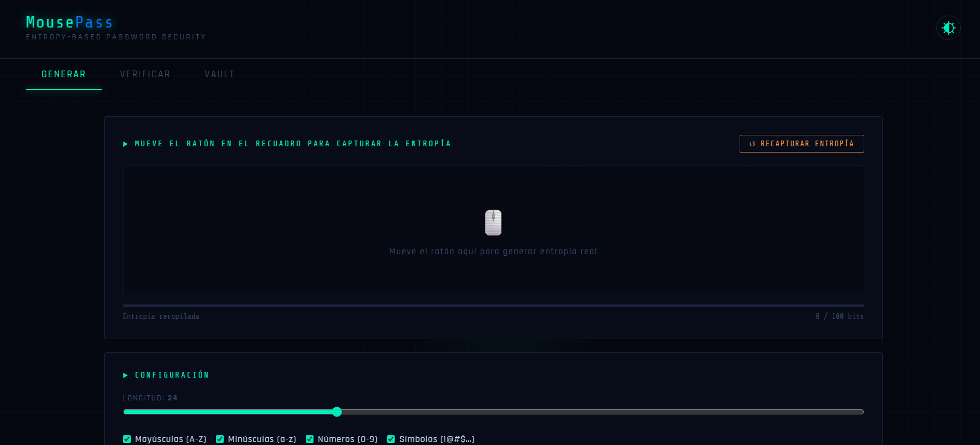Open the Generar tab
This screenshot has width=980, height=445.
[x=64, y=74]
